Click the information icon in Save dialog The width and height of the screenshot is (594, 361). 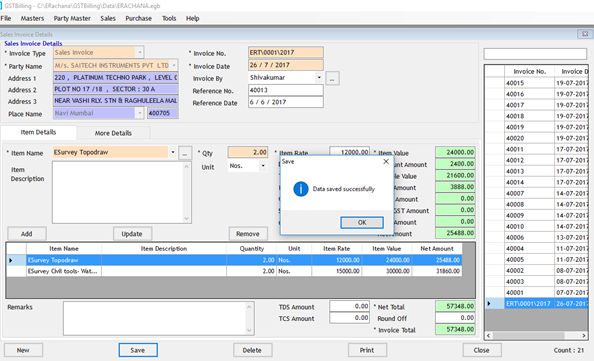coord(301,189)
